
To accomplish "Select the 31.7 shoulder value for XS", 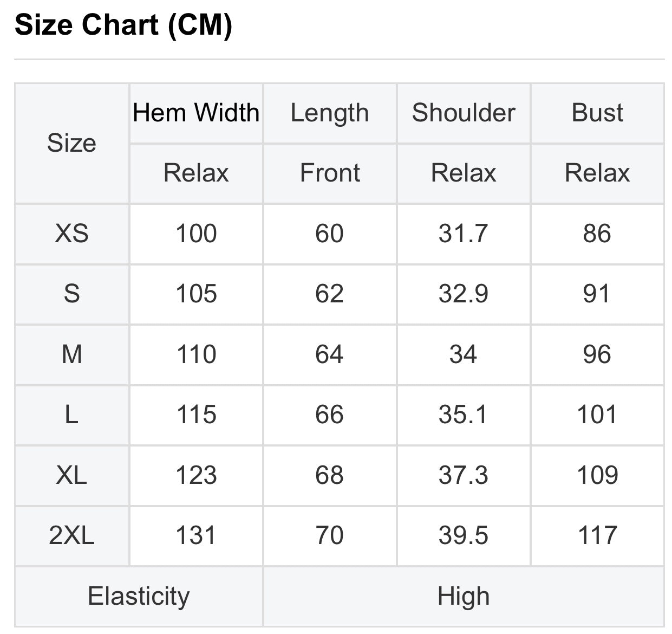I will pos(464,234).
